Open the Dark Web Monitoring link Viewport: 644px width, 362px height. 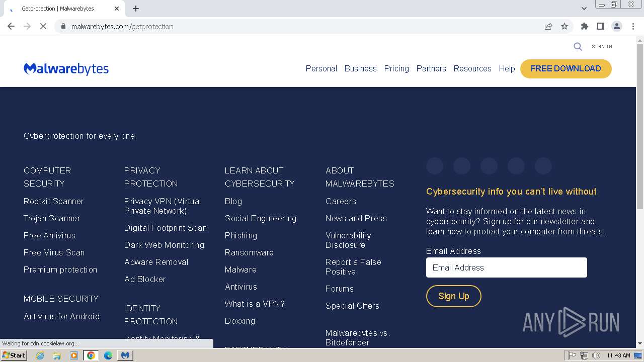tap(165, 245)
